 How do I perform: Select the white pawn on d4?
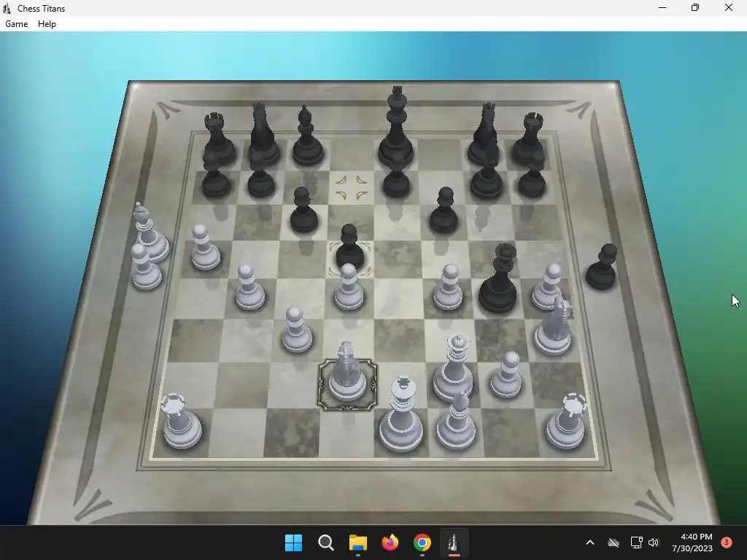349,287
